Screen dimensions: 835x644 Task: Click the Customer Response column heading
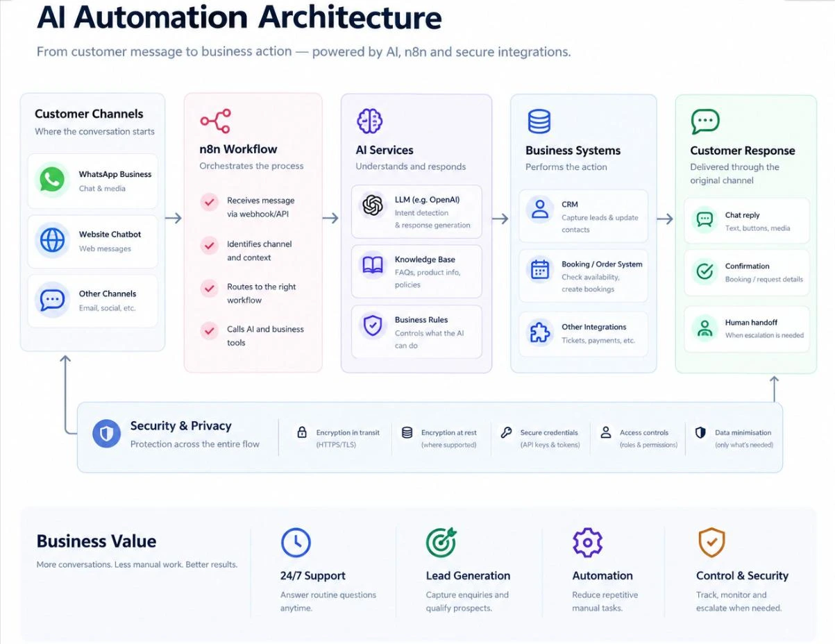click(x=742, y=151)
